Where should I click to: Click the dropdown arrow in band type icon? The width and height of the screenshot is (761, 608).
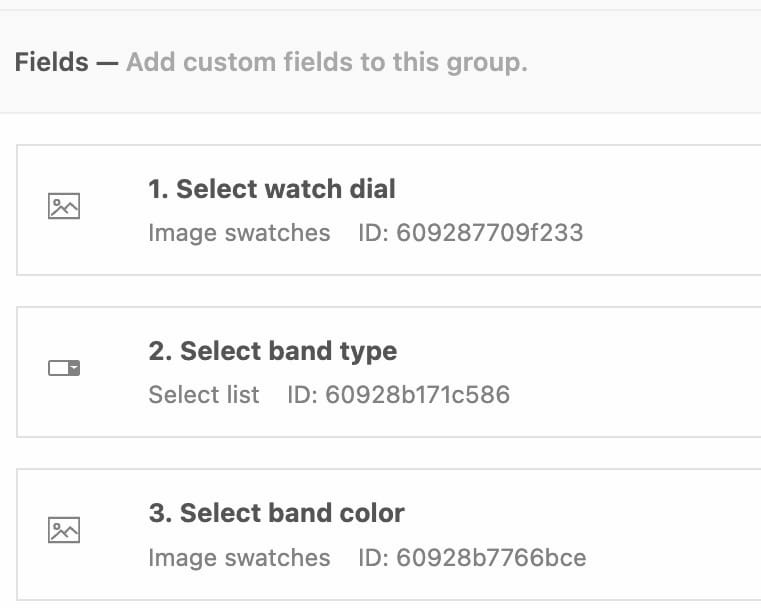(74, 368)
